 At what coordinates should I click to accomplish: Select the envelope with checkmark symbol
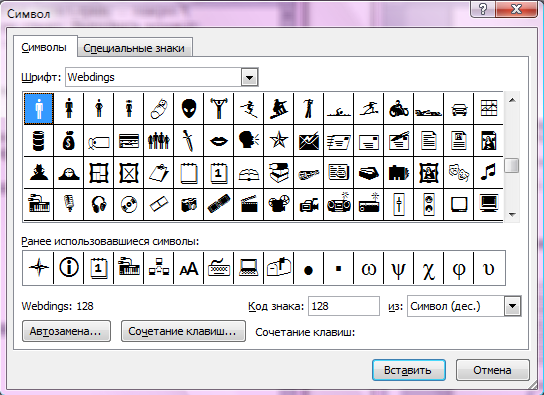click(x=309, y=141)
